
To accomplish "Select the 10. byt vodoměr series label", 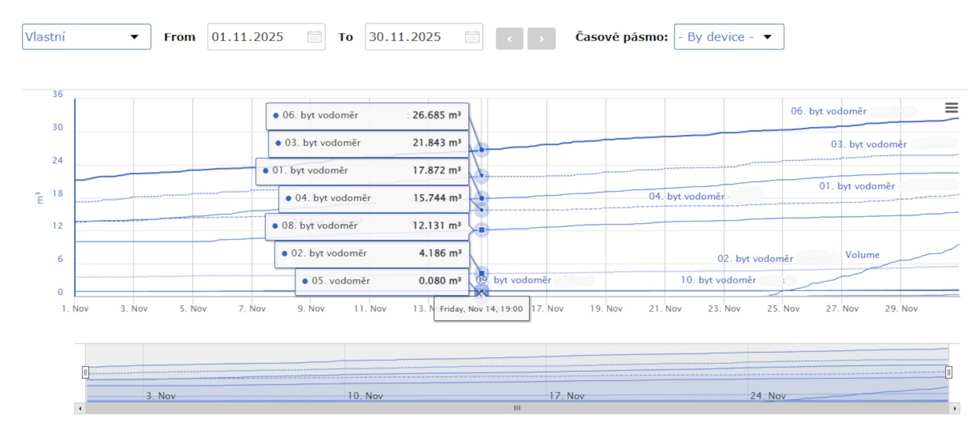I will click(718, 280).
